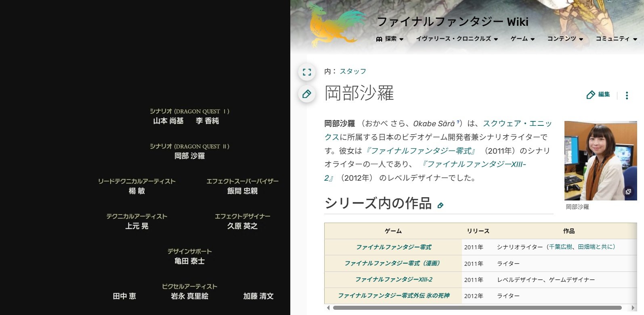
Task: Click the 編集 edit button
Action: [x=598, y=94]
